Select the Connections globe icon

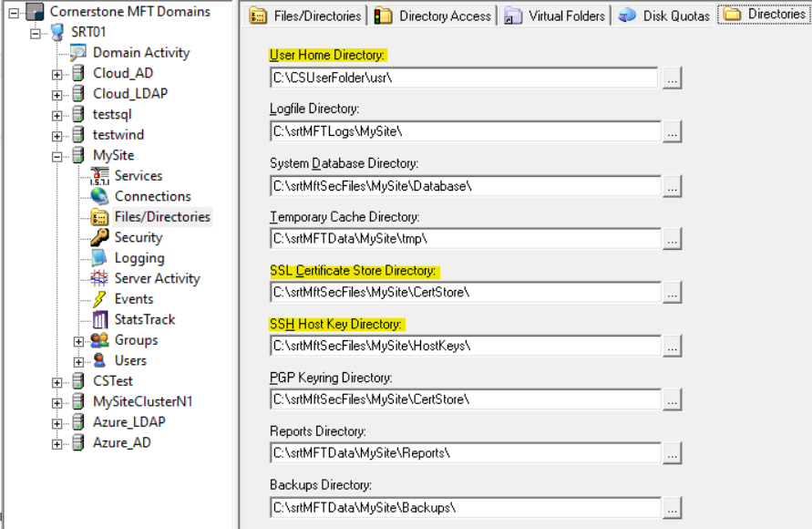pos(99,196)
